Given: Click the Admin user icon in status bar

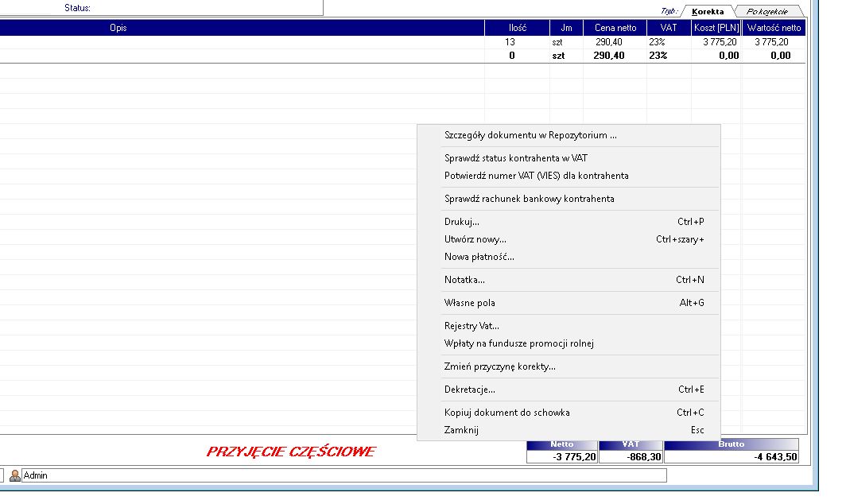Looking at the screenshot, I should tap(15, 475).
